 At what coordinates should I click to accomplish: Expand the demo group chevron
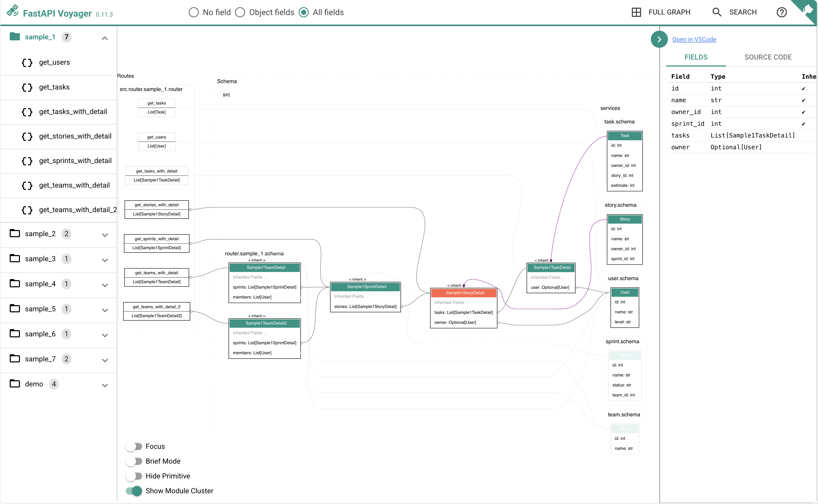[x=105, y=385]
